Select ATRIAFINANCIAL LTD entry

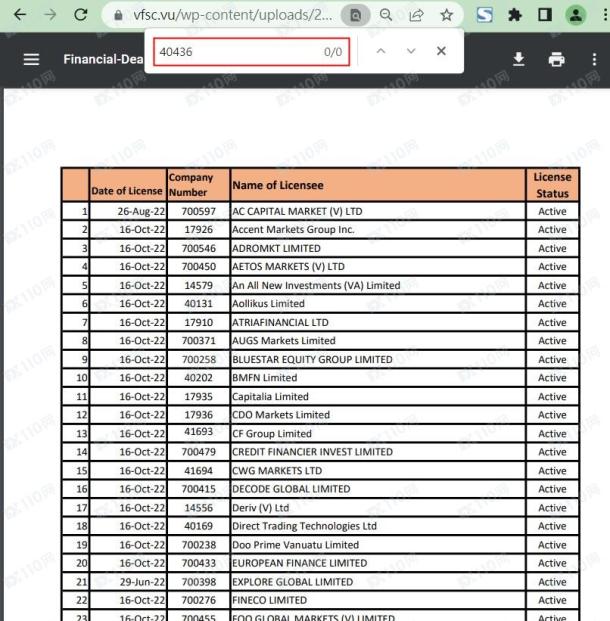click(280, 323)
